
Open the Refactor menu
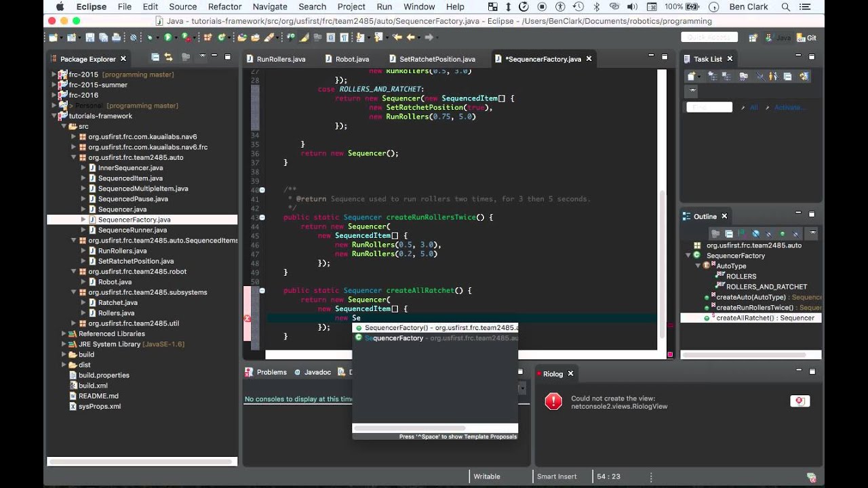tap(224, 7)
